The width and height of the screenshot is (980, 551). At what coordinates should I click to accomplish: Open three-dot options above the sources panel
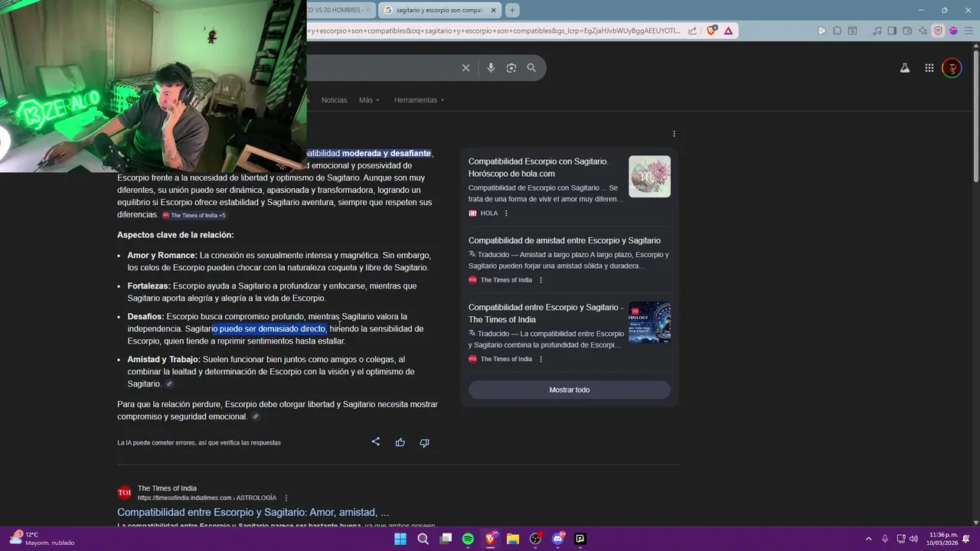(x=674, y=134)
